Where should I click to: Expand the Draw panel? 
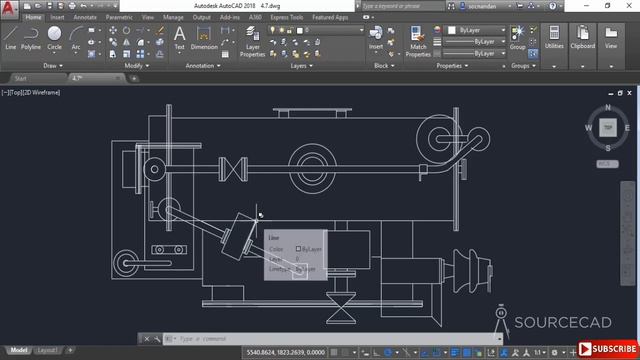point(53,66)
